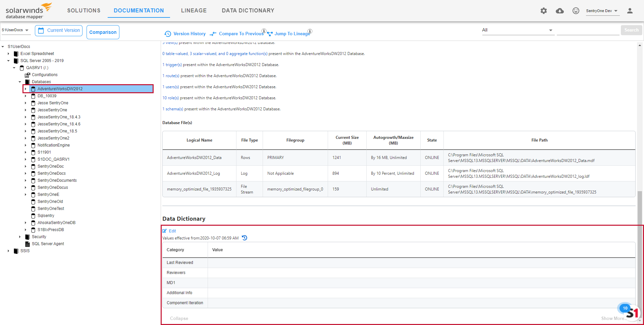Click the Excel Spreadsheet folder icon

click(x=16, y=54)
